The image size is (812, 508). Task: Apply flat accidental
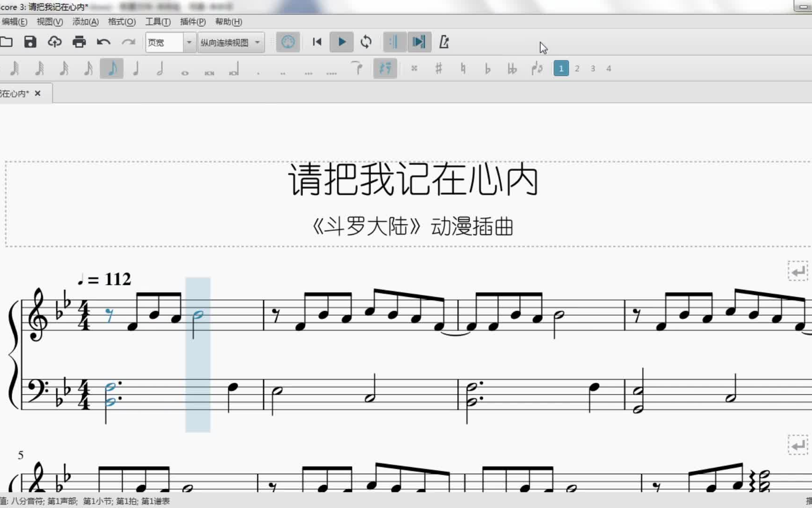[x=487, y=69]
